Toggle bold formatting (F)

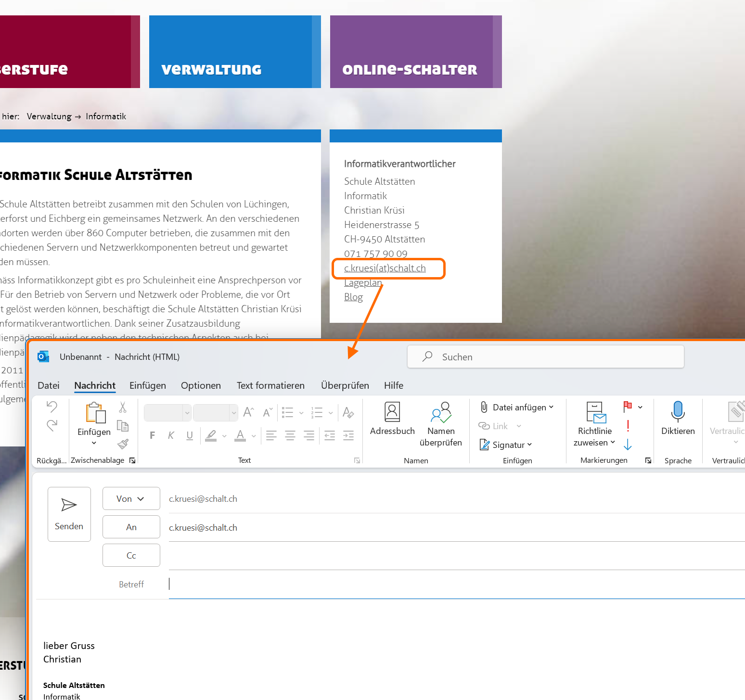pos(153,435)
